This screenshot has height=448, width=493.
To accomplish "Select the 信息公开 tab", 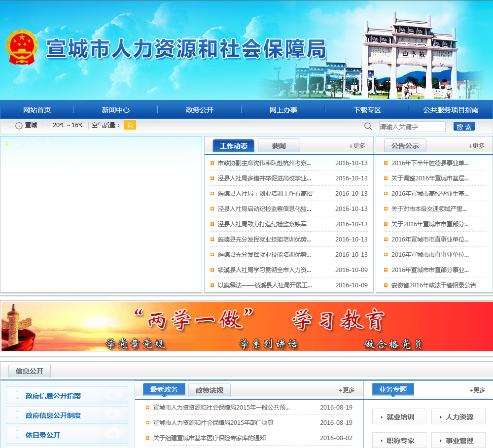I will (29, 371).
